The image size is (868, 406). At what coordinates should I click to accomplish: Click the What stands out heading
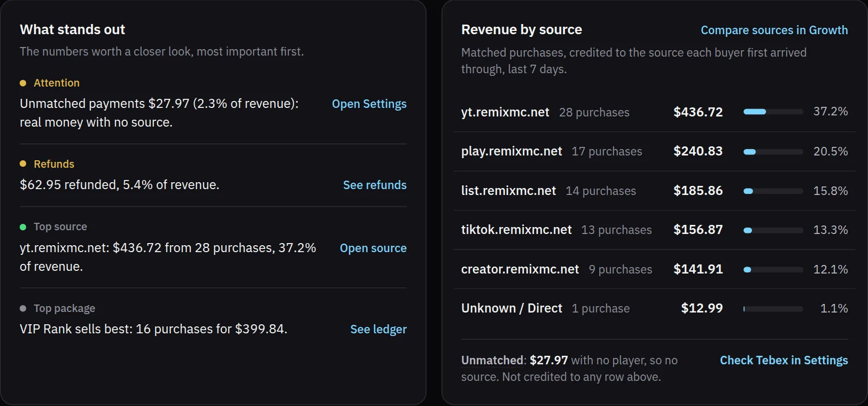tap(72, 29)
